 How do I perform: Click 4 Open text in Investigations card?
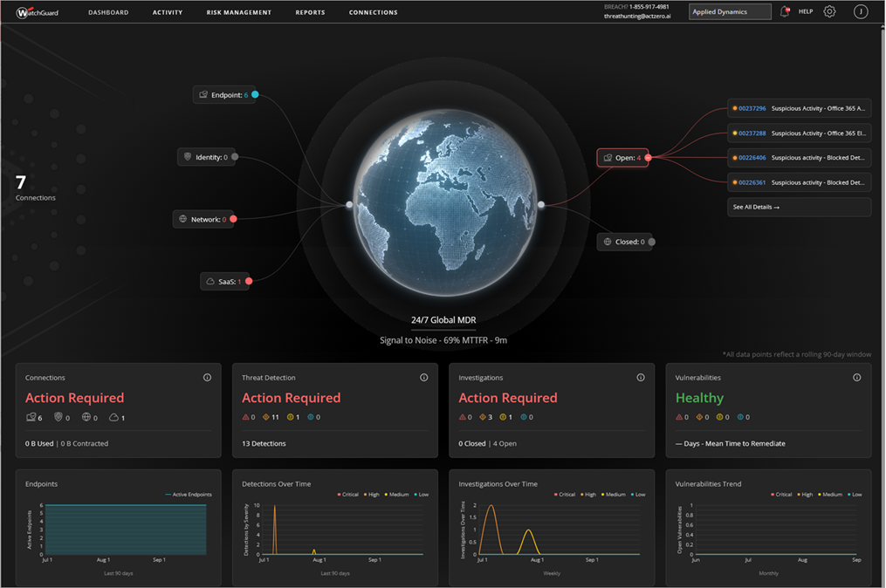point(505,443)
